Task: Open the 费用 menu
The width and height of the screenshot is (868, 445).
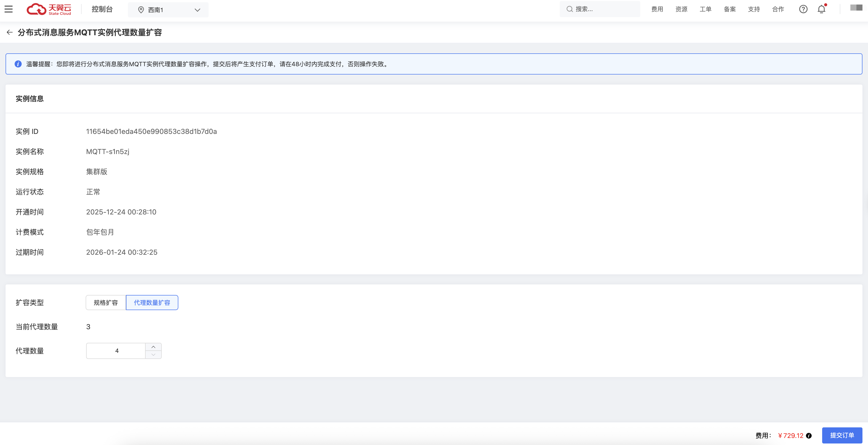Action: (x=657, y=9)
